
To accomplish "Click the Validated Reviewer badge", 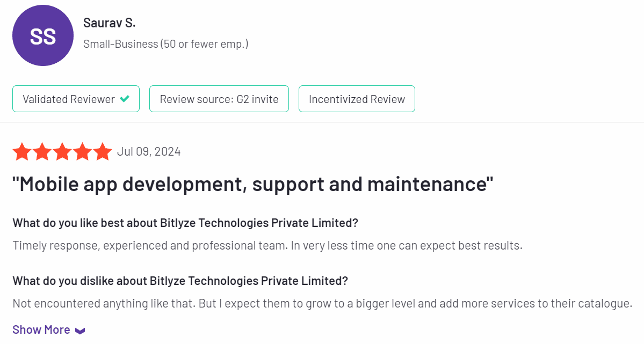I will click(x=76, y=99).
